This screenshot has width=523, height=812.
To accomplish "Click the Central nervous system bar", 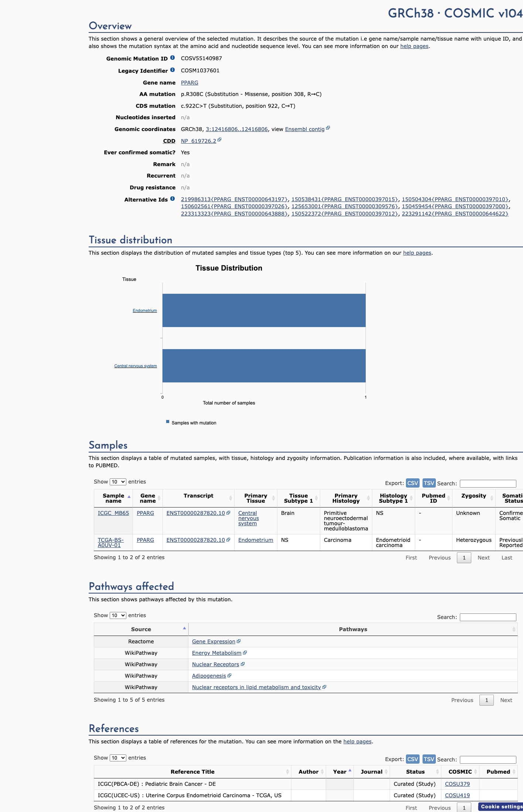I will (264, 366).
